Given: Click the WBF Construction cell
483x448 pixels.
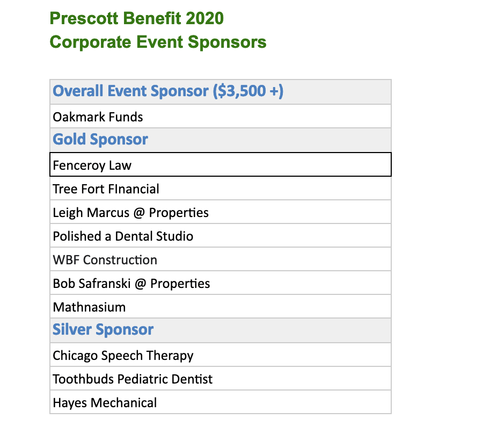Looking at the screenshot, I should pyautogui.click(x=220, y=260).
